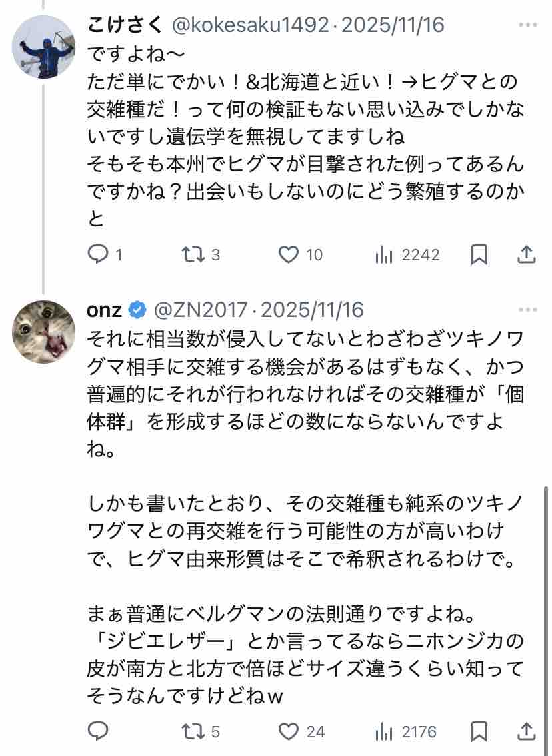Reply to onz's post

tap(98, 731)
